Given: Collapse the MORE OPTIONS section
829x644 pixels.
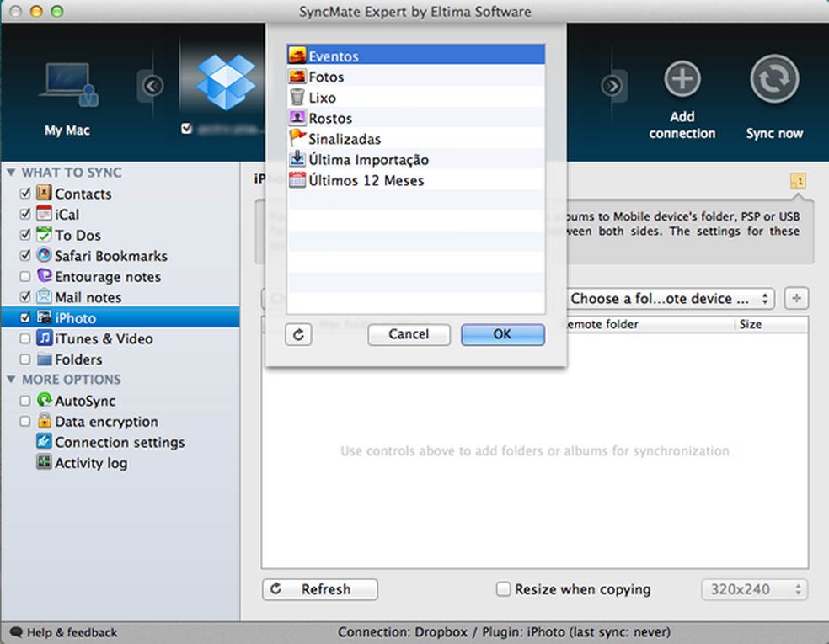Looking at the screenshot, I should click(11, 380).
